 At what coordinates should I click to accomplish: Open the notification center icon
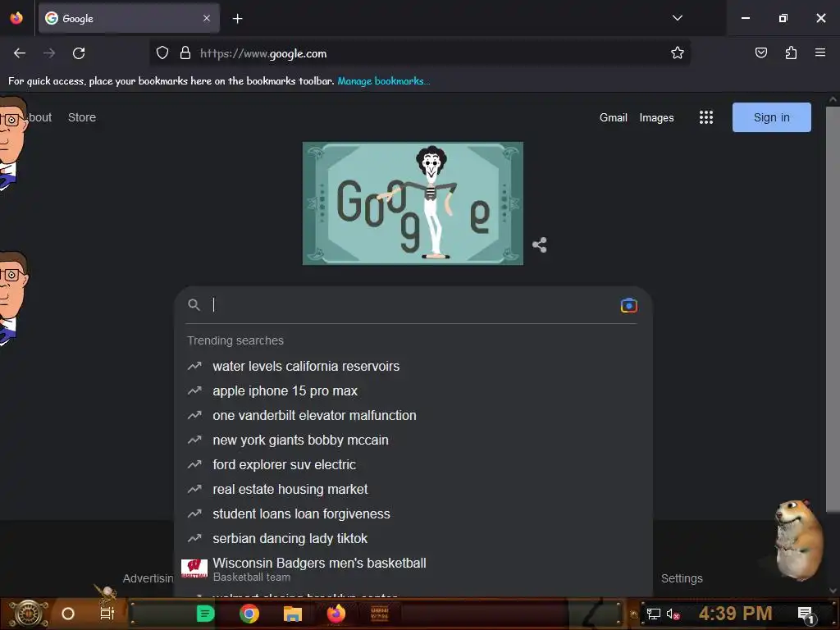pyautogui.click(x=807, y=615)
